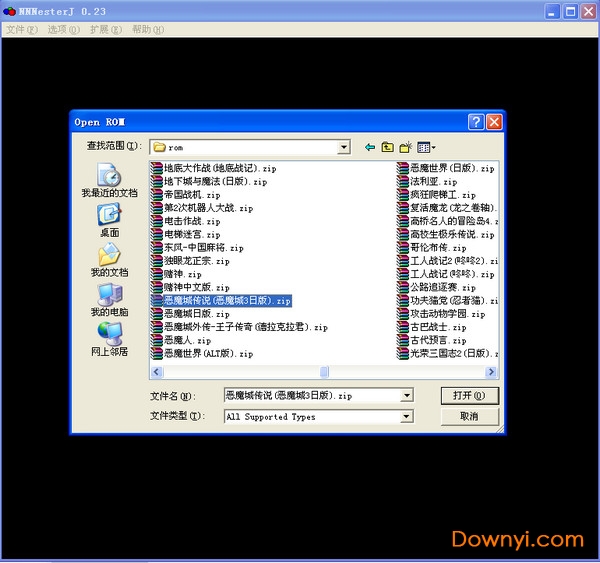Viewport: 600px width, 563px height.
Task: Expand the 查找范围 rom folder dropdown
Action: tap(344, 147)
